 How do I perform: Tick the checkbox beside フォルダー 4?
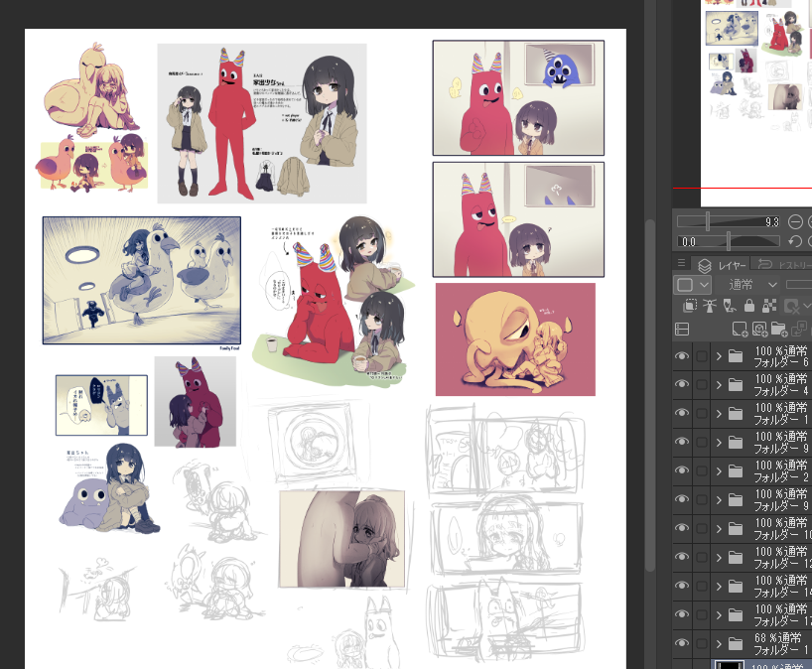point(702,385)
